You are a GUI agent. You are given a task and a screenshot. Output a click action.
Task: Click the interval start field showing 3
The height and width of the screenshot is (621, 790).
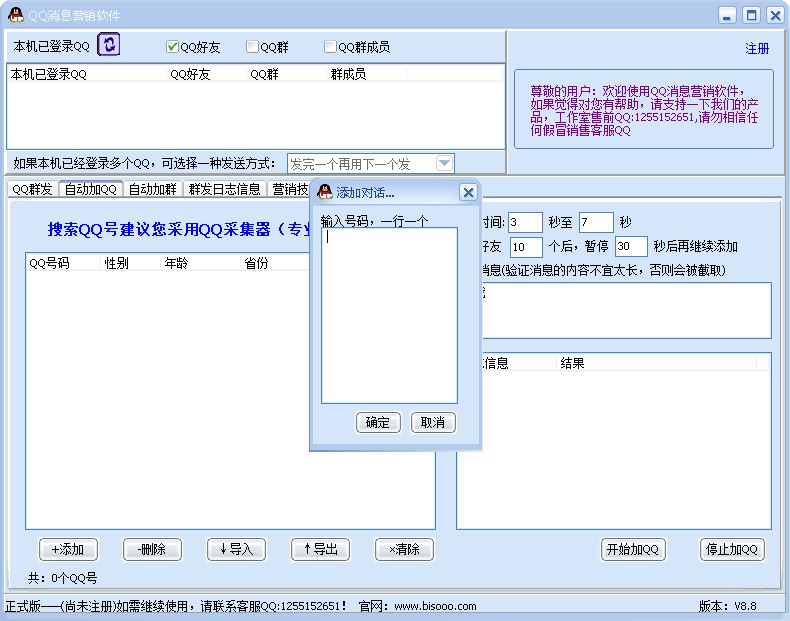[x=525, y=222]
